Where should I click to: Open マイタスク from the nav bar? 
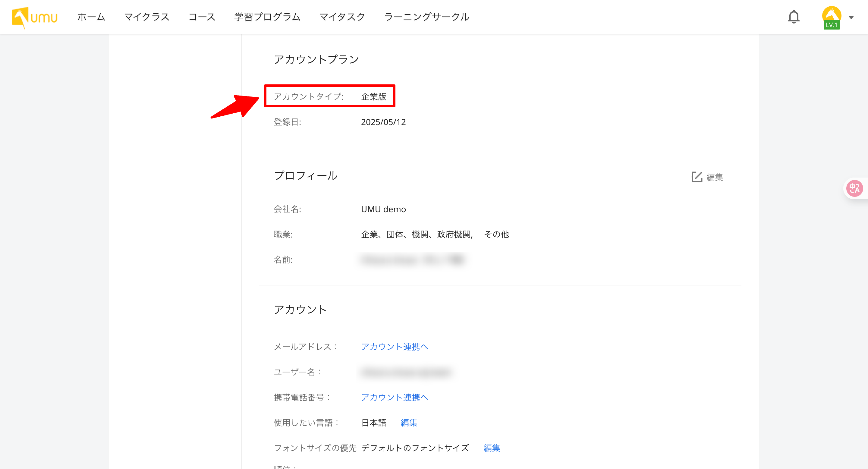342,17
